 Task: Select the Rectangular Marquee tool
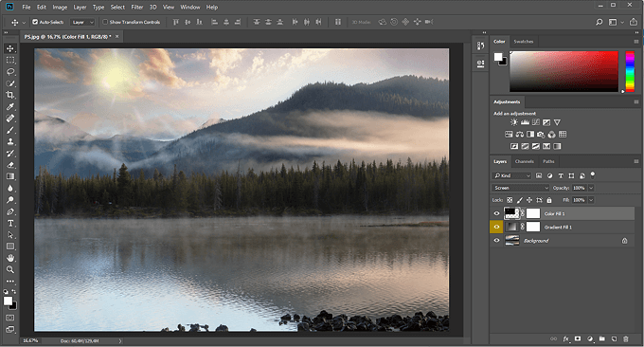(10, 60)
